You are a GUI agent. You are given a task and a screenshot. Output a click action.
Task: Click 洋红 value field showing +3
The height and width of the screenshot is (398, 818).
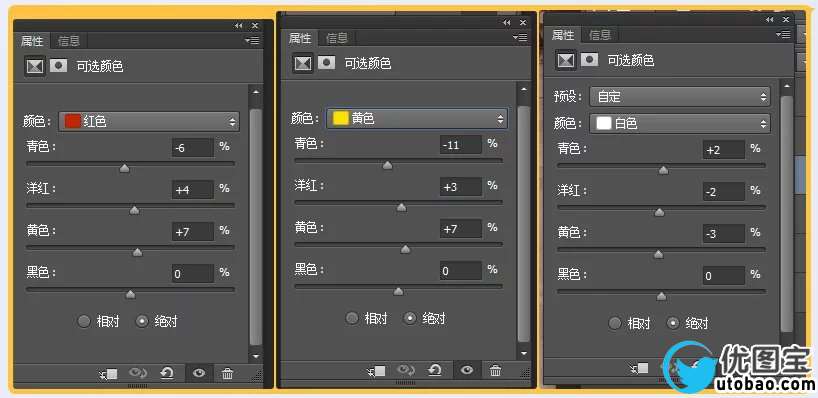tap(461, 187)
